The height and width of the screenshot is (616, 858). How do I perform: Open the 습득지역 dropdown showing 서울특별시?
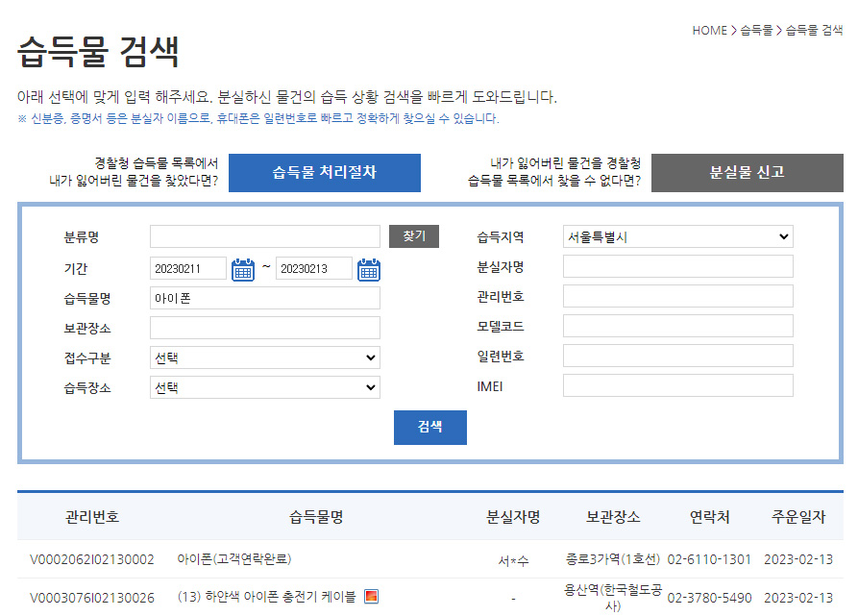(678, 236)
